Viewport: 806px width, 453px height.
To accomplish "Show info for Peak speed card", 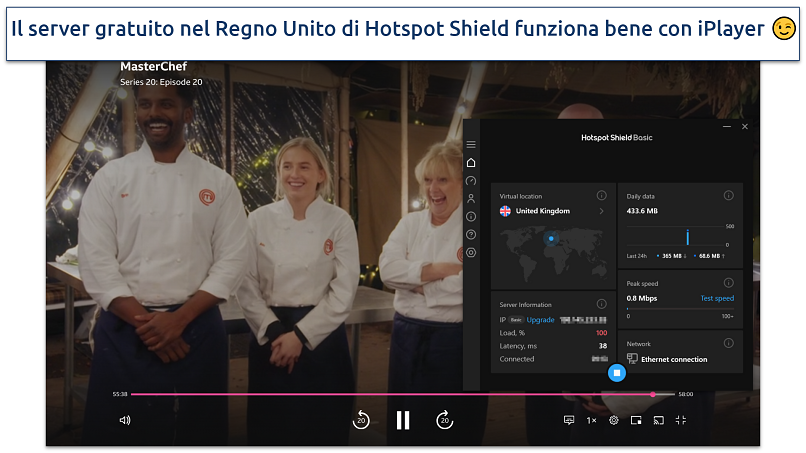I will [x=728, y=283].
